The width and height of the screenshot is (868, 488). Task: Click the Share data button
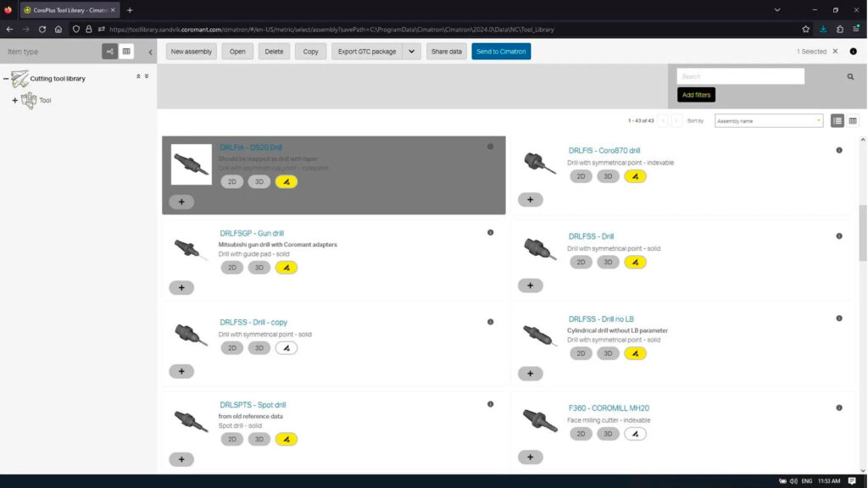click(446, 52)
